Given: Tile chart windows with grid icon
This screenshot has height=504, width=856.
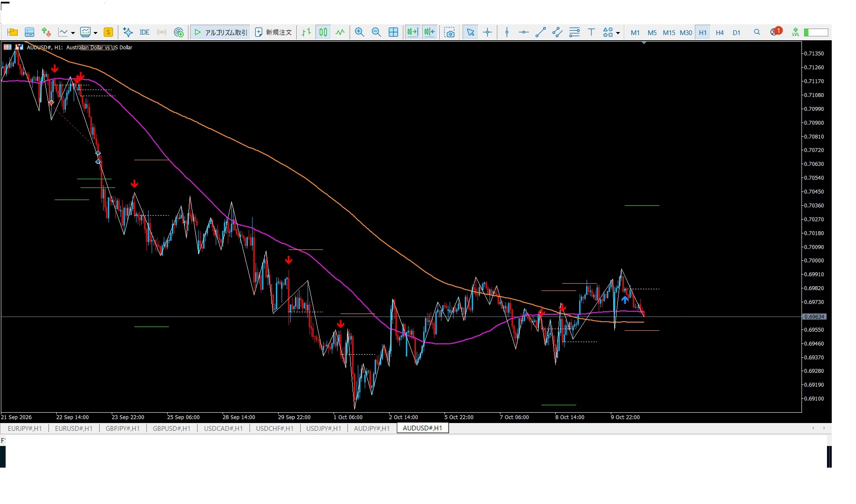Looking at the screenshot, I should pos(393,32).
